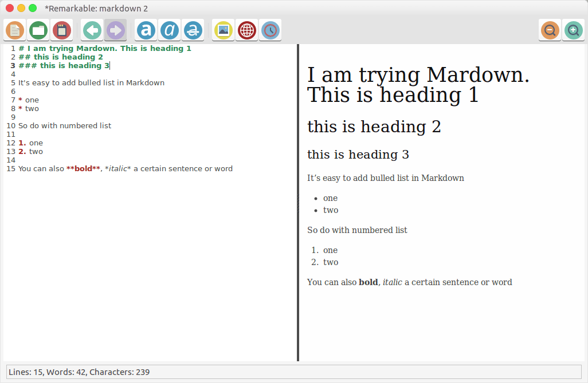Redo the last edit
The width and height of the screenshot is (588, 383).
[115, 30]
